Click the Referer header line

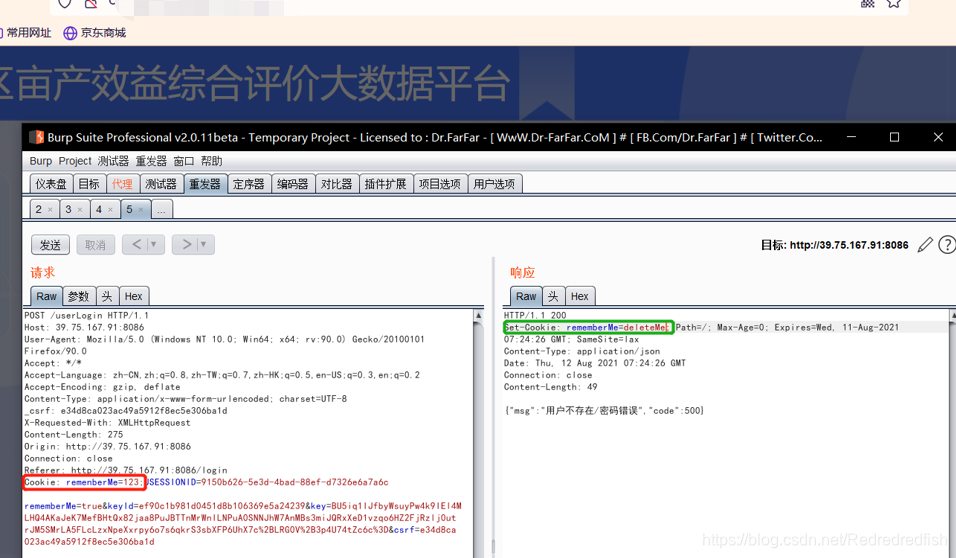point(126,470)
